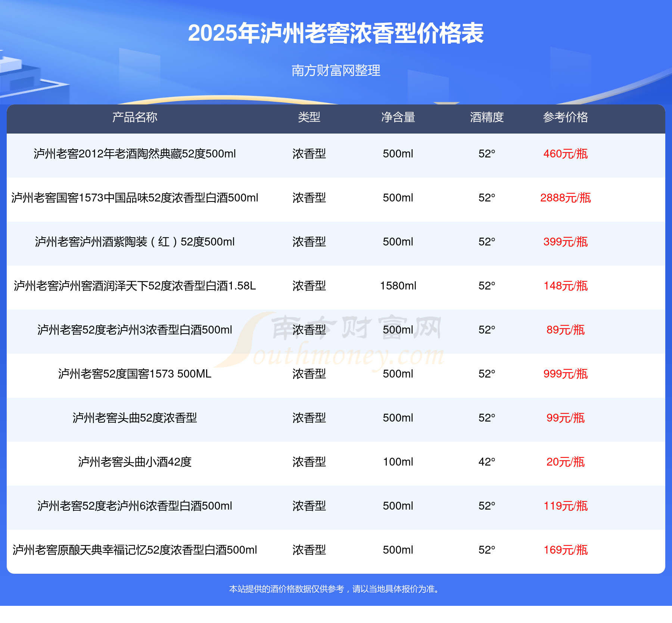Image resolution: width=672 pixels, height=623 pixels.
Task: Select product 泸州老窖头曲52度浓香型
Action: (x=135, y=418)
